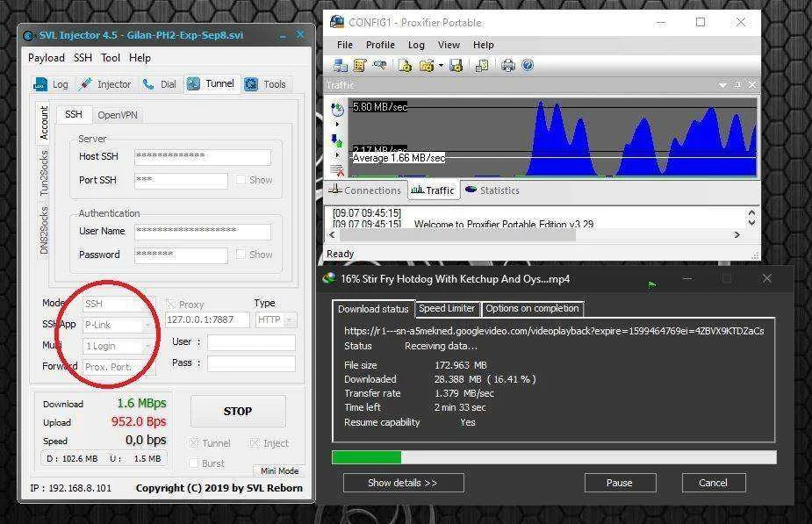Open the Log tab in SVL Injector
This screenshot has width=812, height=524.
51,84
